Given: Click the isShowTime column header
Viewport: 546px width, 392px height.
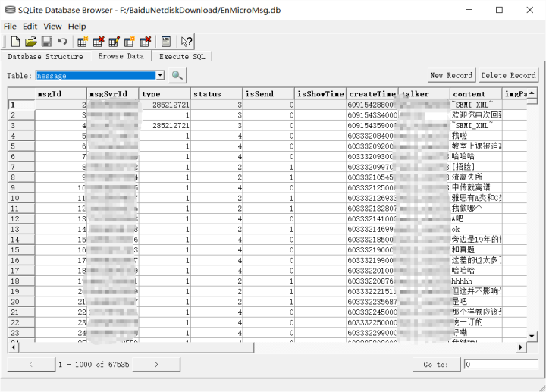Looking at the screenshot, I should [x=320, y=94].
